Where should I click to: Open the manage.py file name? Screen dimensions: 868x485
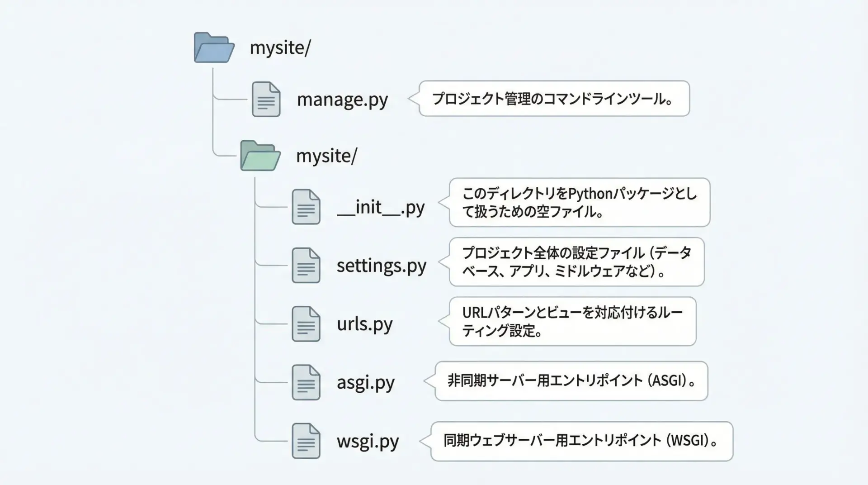pyautogui.click(x=342, y=100)
